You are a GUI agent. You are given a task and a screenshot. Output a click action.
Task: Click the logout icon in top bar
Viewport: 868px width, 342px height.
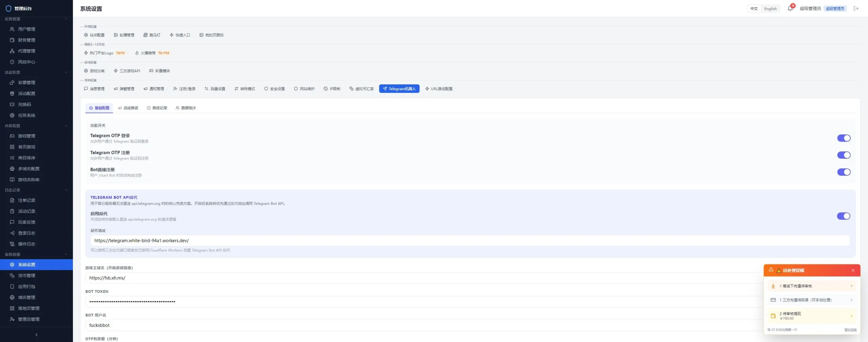pyautogui.click(x=856, y=8)
